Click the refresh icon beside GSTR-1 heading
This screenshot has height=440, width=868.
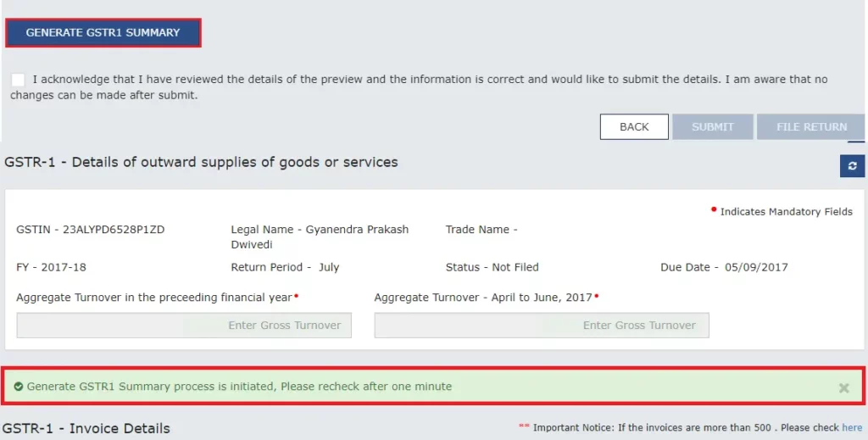pos(852,166)
